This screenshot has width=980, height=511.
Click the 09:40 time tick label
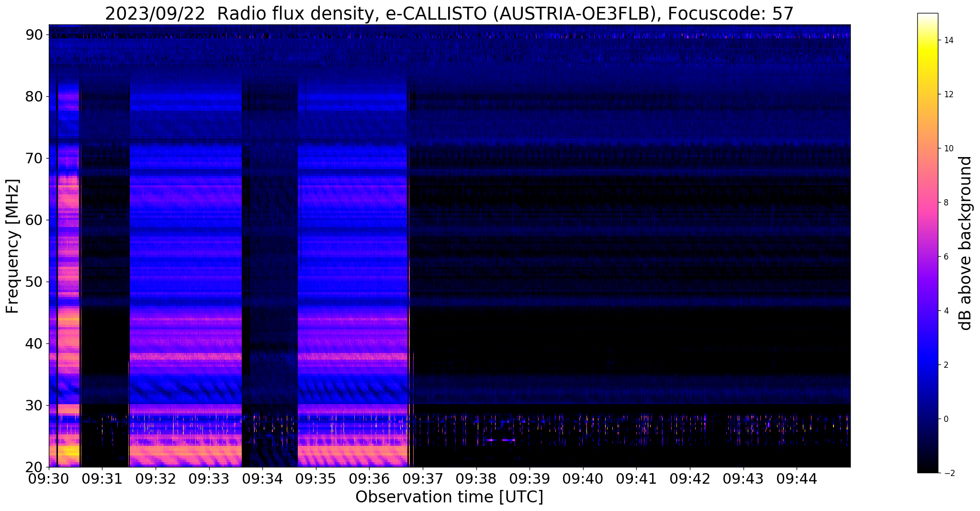[583, 478]
